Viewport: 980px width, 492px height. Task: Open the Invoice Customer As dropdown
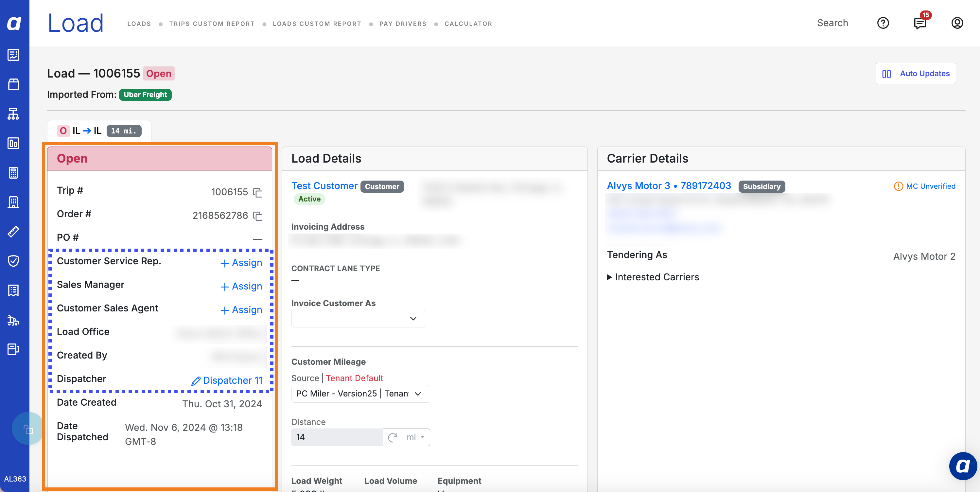pyautogui.click(x=358, y=319)
